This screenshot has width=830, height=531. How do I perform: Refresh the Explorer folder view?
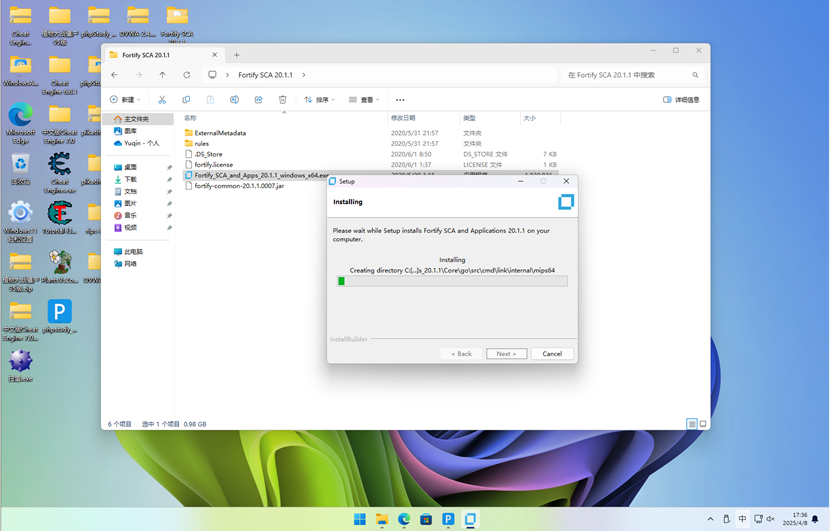pyautogui.click(x=186, y=75)
